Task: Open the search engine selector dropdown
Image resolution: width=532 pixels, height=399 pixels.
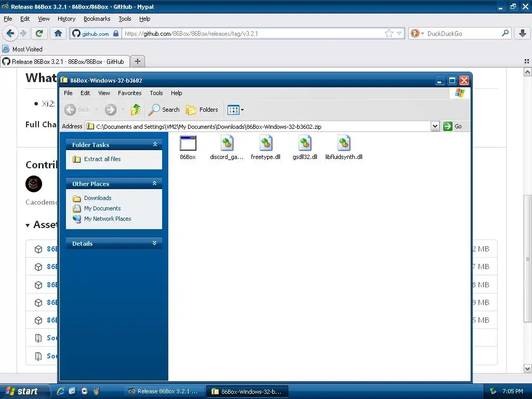Action: (417, 33)
